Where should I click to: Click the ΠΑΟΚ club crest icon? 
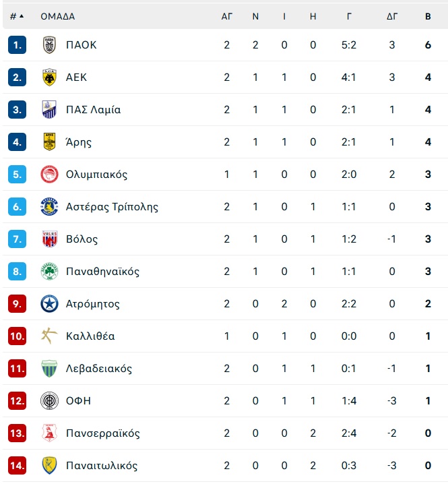[x=49, y=45]
